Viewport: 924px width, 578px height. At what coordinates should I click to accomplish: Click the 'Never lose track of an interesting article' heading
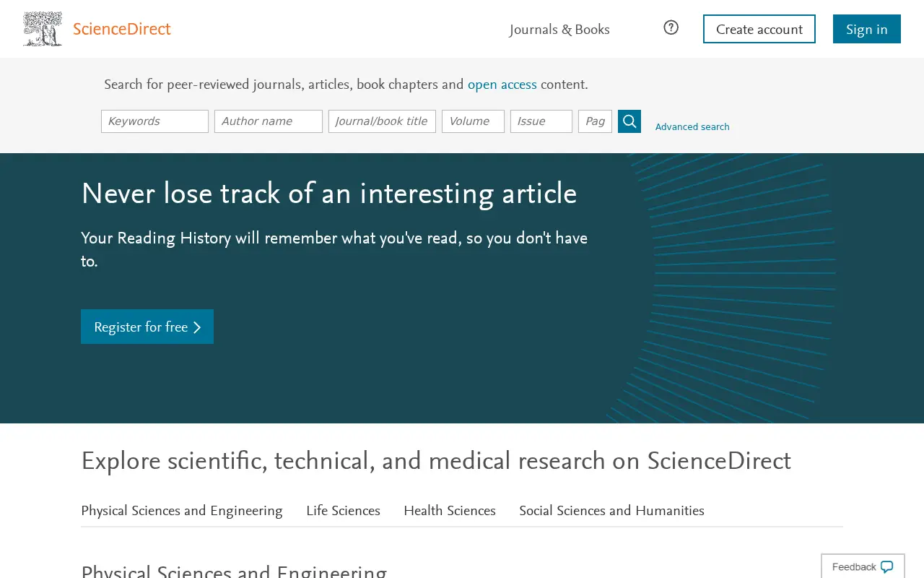[329, 194]
